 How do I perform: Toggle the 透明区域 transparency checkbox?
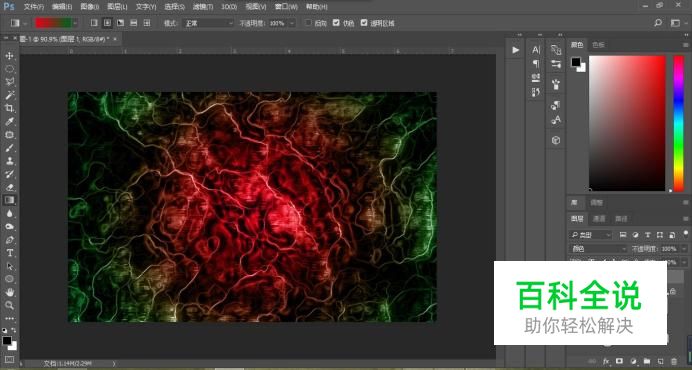click(x=364, y=23)
